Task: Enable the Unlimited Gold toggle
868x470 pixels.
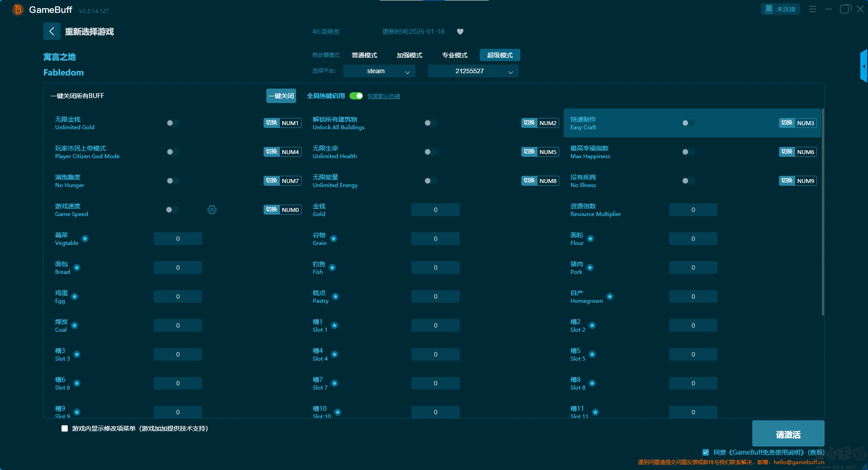Action: pos(173,123)
